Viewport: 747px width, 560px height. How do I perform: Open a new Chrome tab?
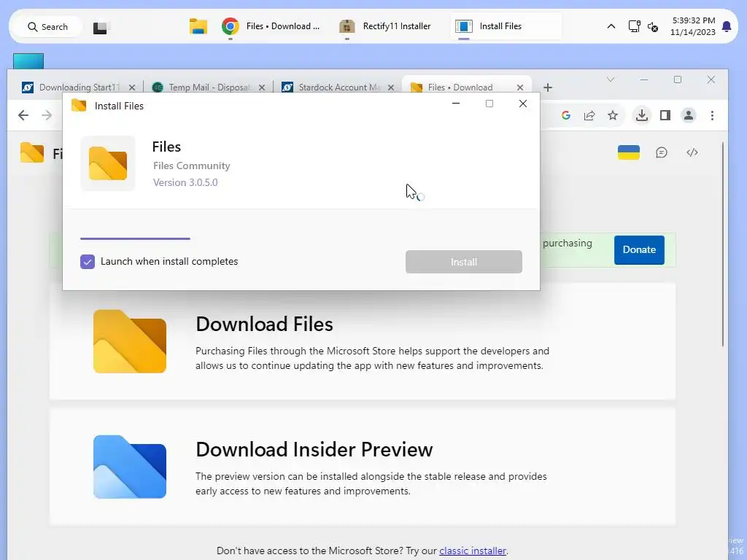pyautogui.click(x=548, y=87)
